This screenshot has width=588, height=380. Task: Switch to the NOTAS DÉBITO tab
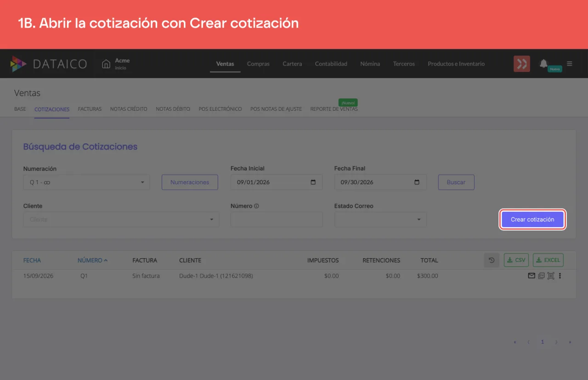173,109
